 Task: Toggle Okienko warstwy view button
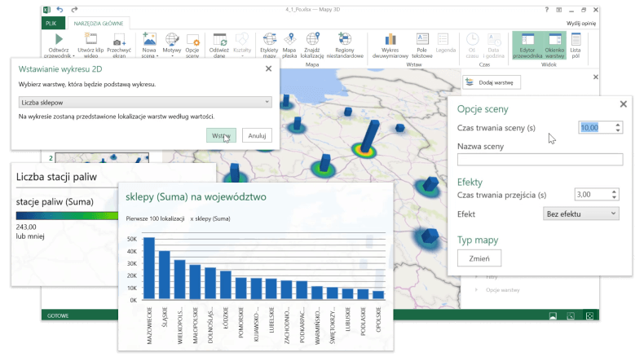[x=555, y=46]
